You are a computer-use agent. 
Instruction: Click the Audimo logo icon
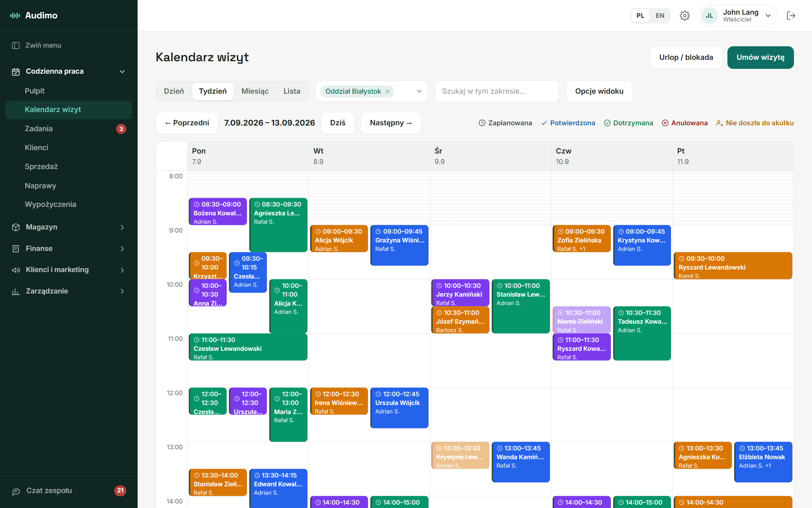point(15,16)
